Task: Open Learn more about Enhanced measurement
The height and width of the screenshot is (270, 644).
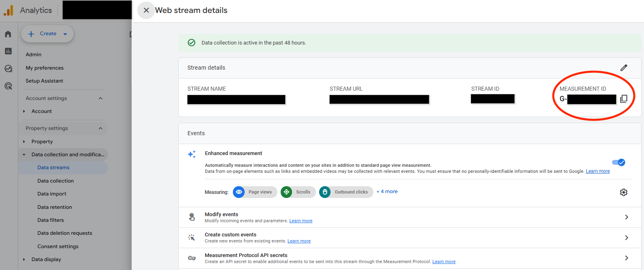Action: pos(598,171)
